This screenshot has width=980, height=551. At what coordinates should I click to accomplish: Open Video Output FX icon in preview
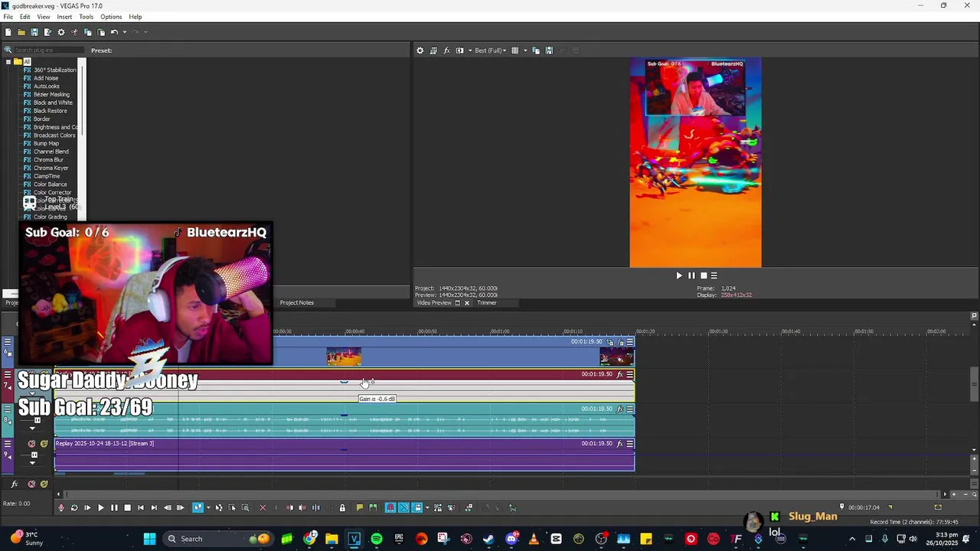click(446, 51)
